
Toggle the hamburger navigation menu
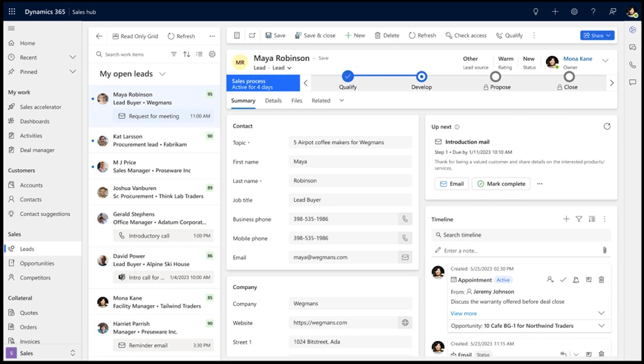click(x=12, y=28)
